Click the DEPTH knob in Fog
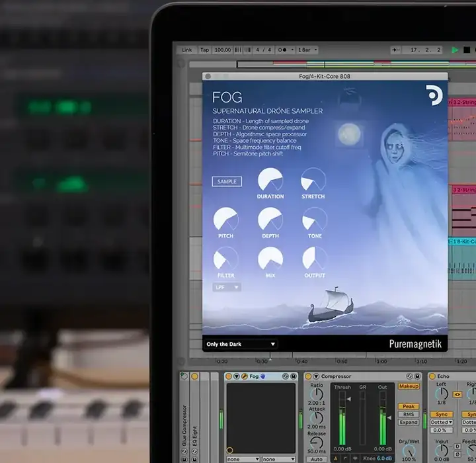476x463 pixels. click(270, 220)
